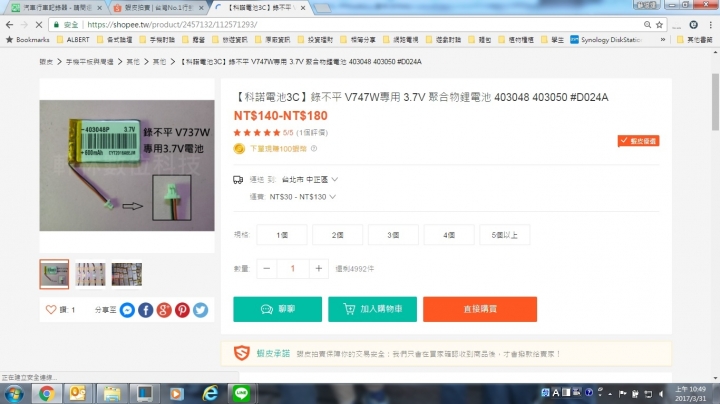Switch to the Shopee No.1 second tab
Viewport: 720px width, 404px height.
[x=156, y=8]
